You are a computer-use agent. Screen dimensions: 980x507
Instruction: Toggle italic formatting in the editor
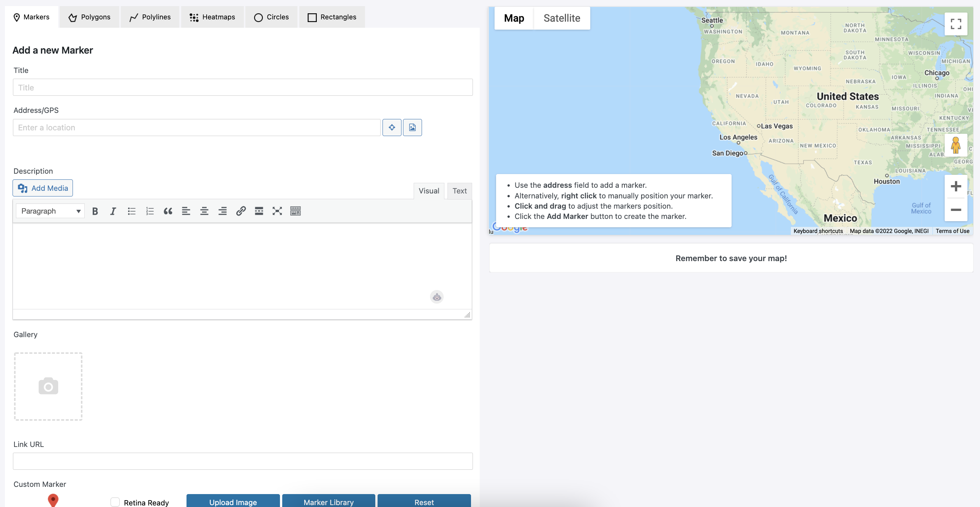[x=113, y=211]
